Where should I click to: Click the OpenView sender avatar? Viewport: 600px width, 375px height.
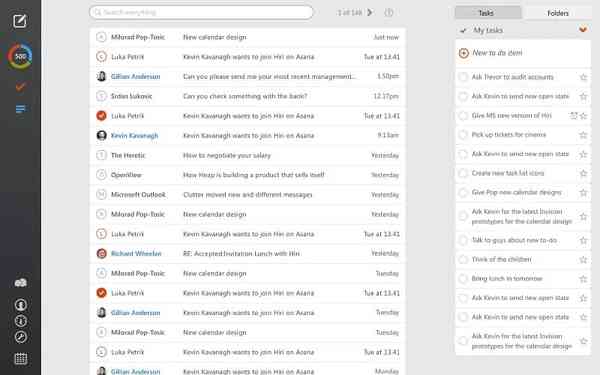click(101, 175)
